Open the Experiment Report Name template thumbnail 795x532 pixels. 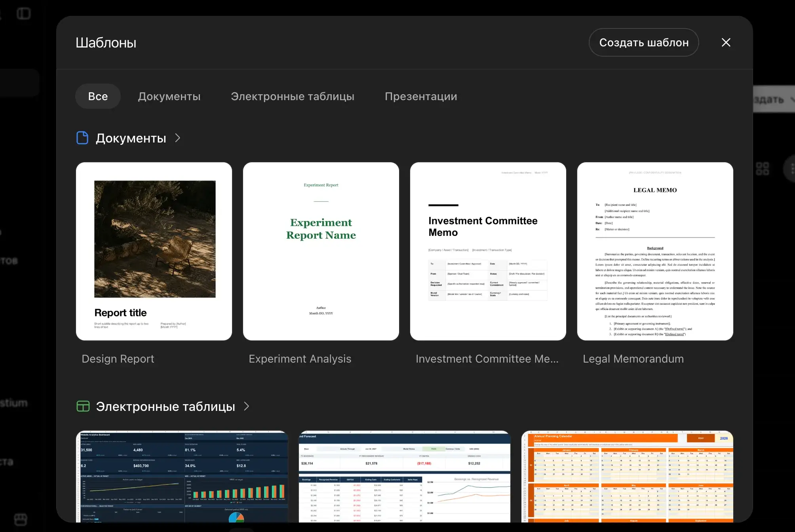(321, 251)
